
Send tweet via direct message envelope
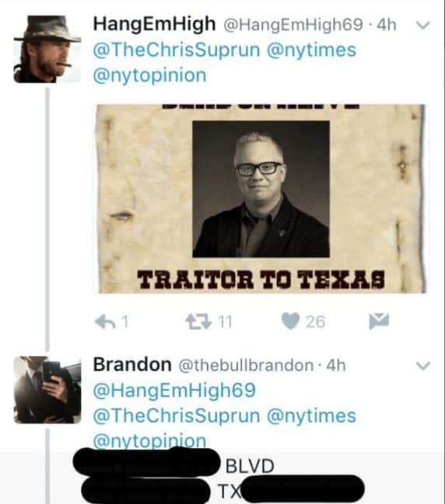pyautogui.click(x=379, y=320)
